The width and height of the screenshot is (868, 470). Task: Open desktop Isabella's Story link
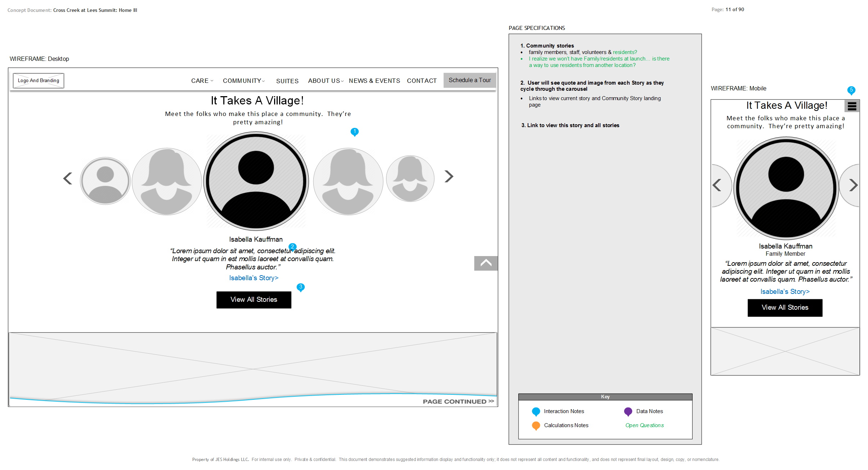(254, 278)
